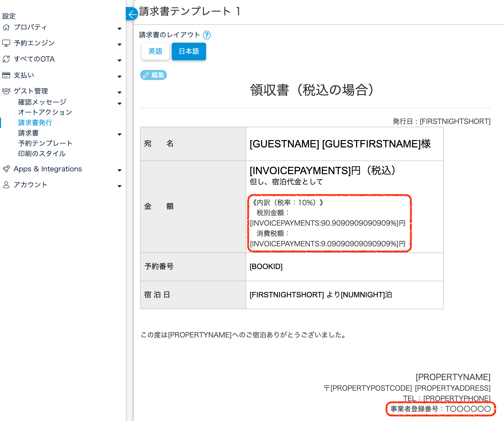The width and height of the screenshot is (504, 421).
Task: Expand the 請求書 submenu arrow
Action: tap(119, 134)
